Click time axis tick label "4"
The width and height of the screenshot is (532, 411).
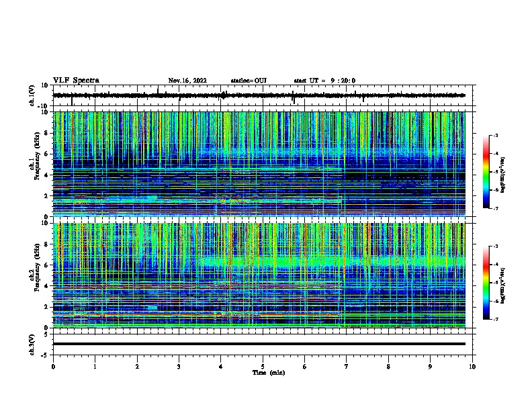[221, 367]
